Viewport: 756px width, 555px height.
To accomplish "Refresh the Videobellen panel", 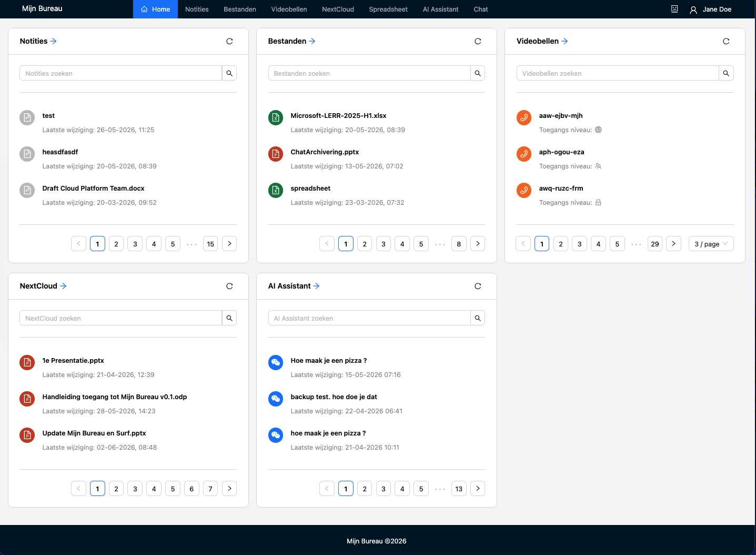I will coord(726,41).
